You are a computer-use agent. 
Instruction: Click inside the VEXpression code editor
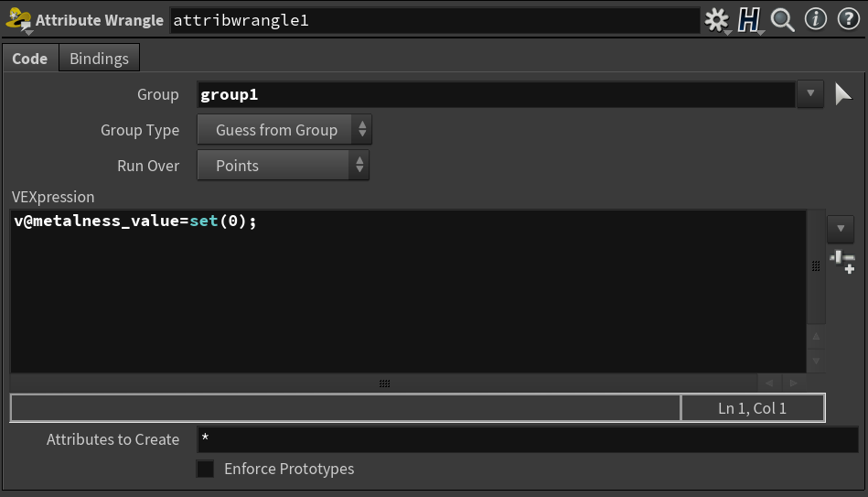(409, 291)
